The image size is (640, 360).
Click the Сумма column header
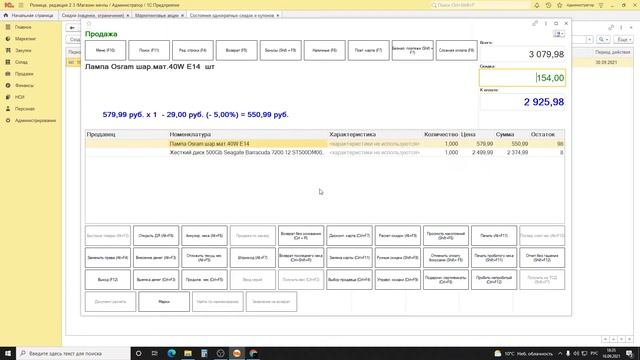point(504,134)
